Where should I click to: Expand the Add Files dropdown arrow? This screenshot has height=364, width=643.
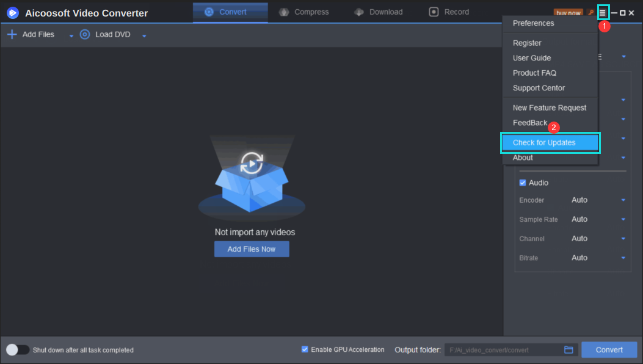[x=71, y=35]
